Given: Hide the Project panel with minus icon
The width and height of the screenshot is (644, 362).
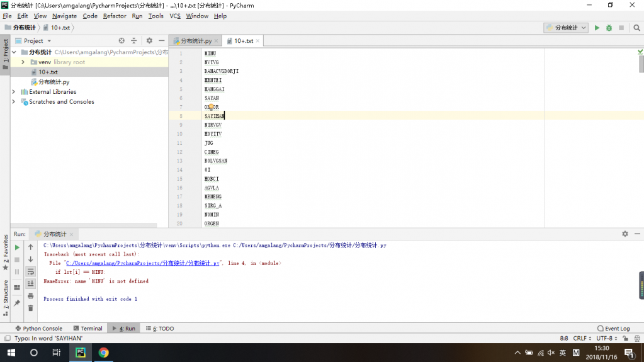Looking at the screenshot, I should pos(161,41).
